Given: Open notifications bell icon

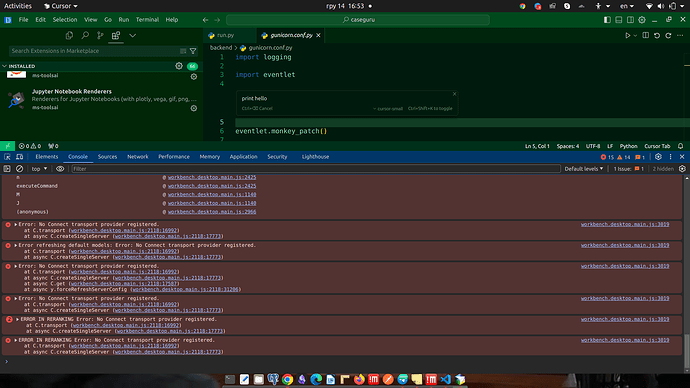Looking at the screenshot, I should click(680, 146).
